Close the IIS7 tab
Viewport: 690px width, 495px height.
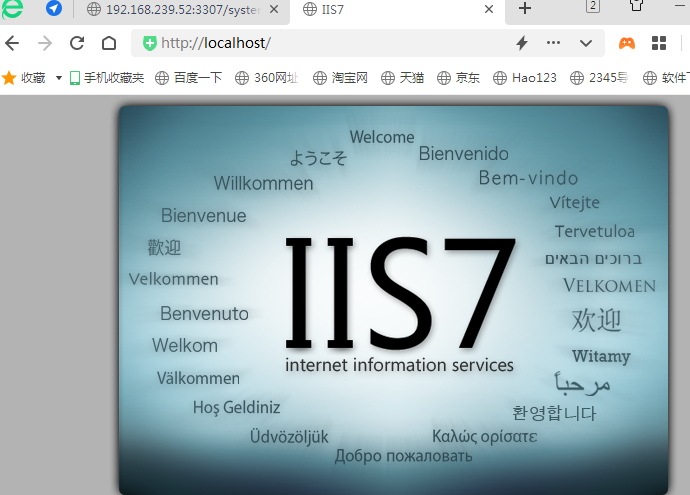pyautogui.click(x=488, y=9)
